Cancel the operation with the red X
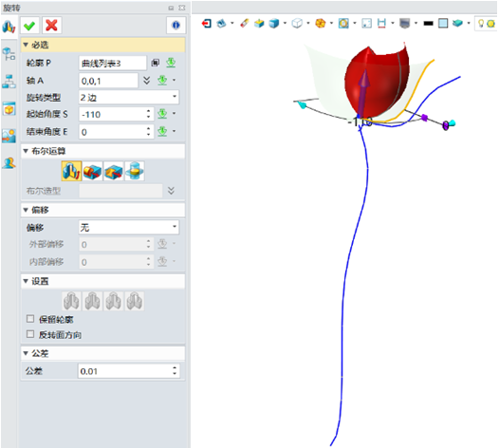 [51, 26]
